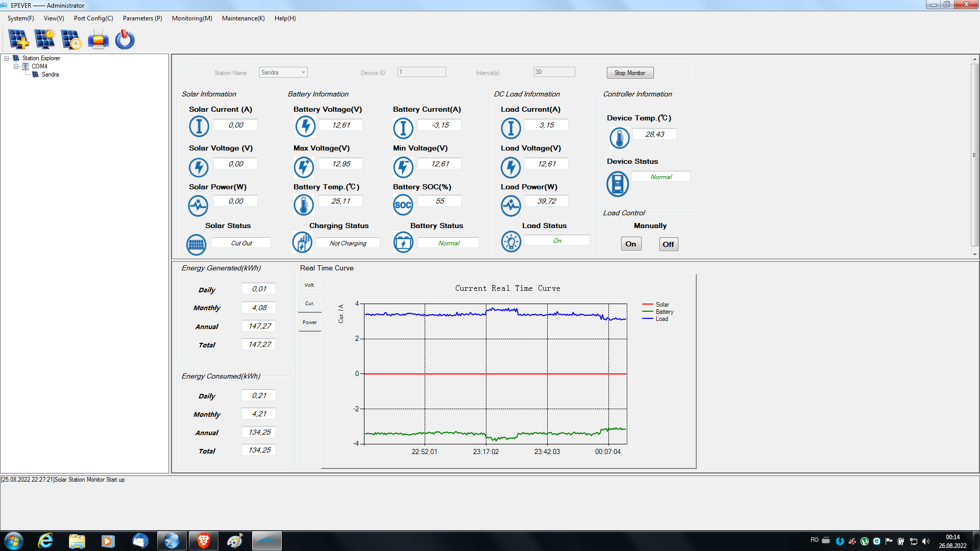
Task: Click the solar panel with clock toolbar icon
Action: tap(71, 39)
